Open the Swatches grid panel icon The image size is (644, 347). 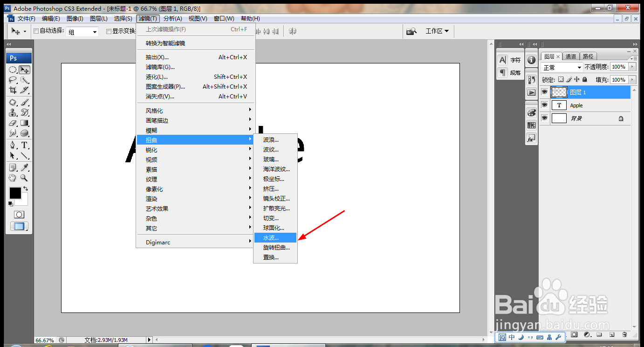click(x=531, y=125)
